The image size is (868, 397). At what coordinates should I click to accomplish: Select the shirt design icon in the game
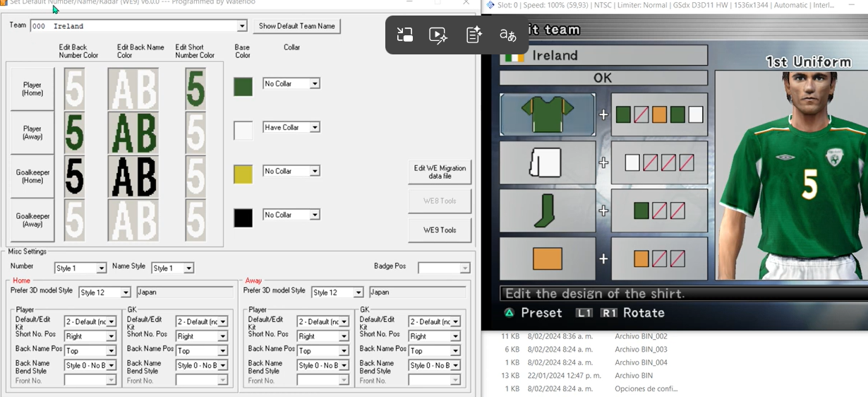point(547,114)
